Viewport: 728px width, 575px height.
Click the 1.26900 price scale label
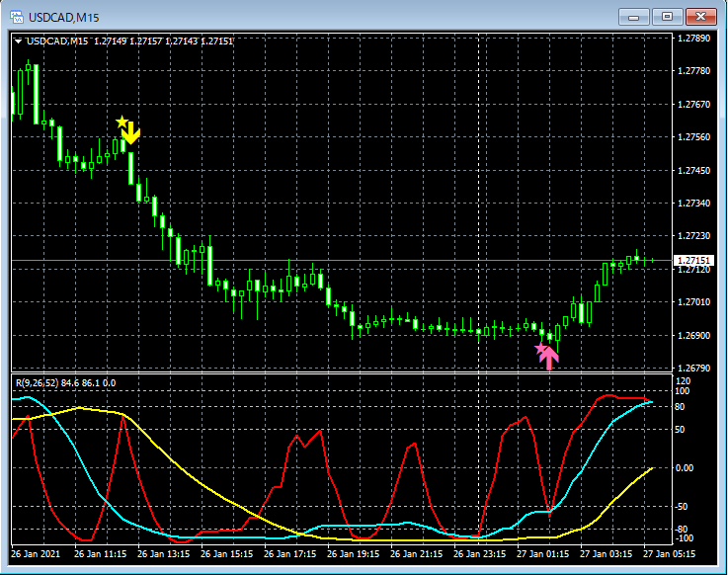pos(694,335)
